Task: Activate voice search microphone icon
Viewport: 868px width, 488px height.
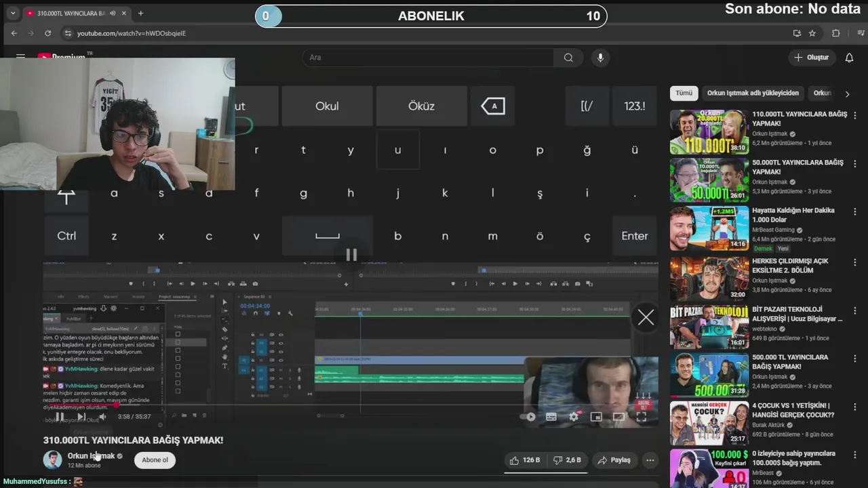Action: pos(600,58)
